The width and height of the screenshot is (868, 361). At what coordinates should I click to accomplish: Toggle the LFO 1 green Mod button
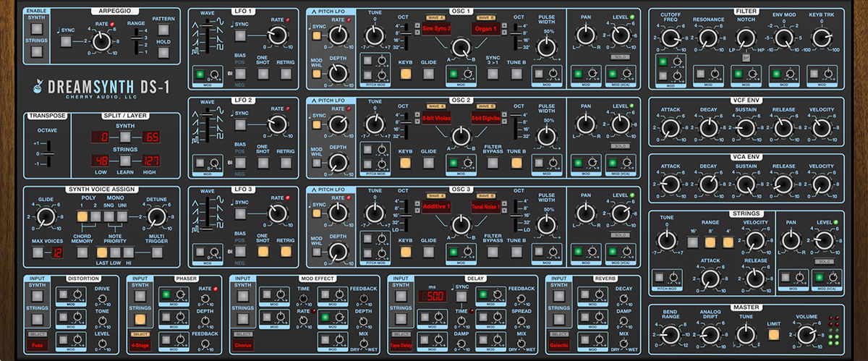200,74
